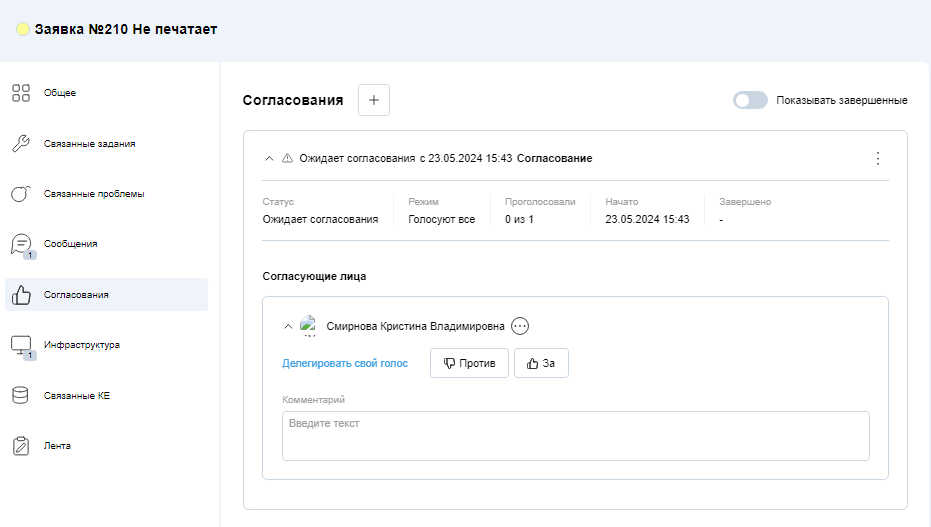The height and width of the screenshot is (527, 931).
Task: Click the bomb icon for Связанные проблемы
Action: [x=21, y=193]
